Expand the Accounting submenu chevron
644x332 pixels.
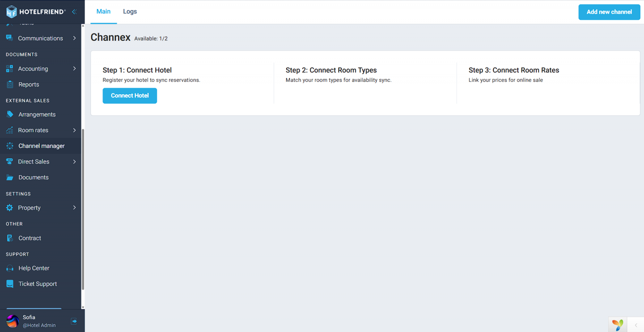coord(74,69)
